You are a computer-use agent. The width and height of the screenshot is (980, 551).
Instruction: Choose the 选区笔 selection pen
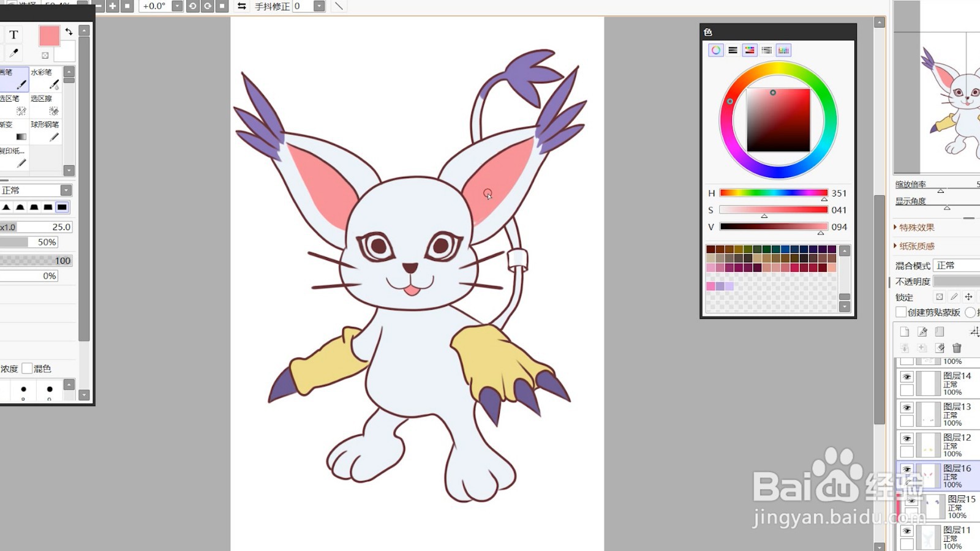(x=13, y=105)
